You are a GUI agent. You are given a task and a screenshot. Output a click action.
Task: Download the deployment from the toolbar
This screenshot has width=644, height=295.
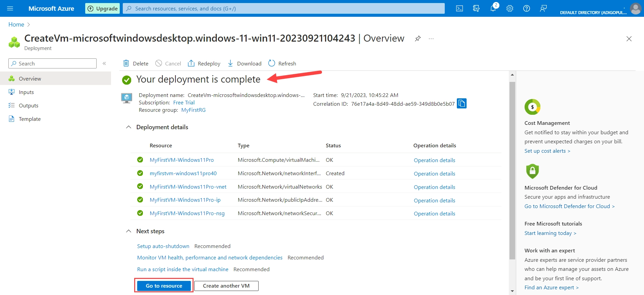[245, 63]
